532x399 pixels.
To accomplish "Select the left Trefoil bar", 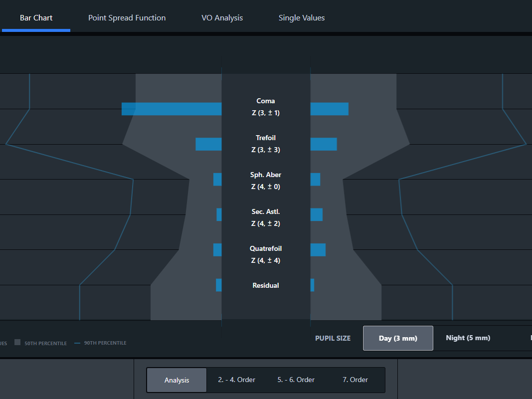I will tap(208, 144).
